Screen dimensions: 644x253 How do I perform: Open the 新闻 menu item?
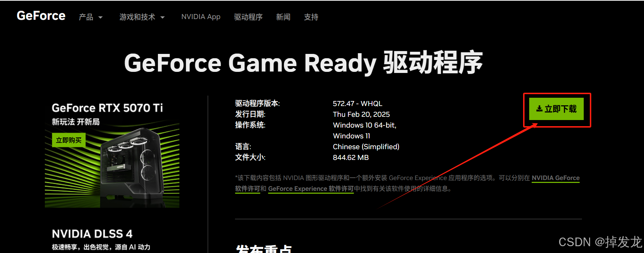[x=283, y=17]
